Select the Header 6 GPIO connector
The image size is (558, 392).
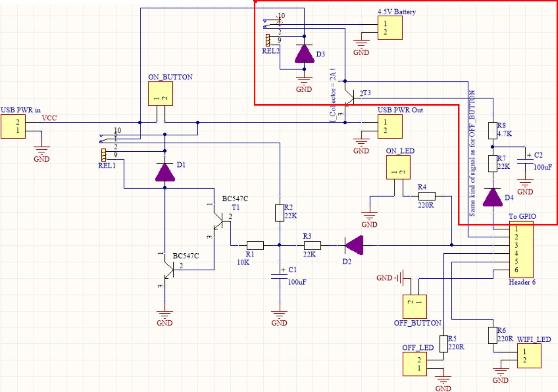click(521, 250)
